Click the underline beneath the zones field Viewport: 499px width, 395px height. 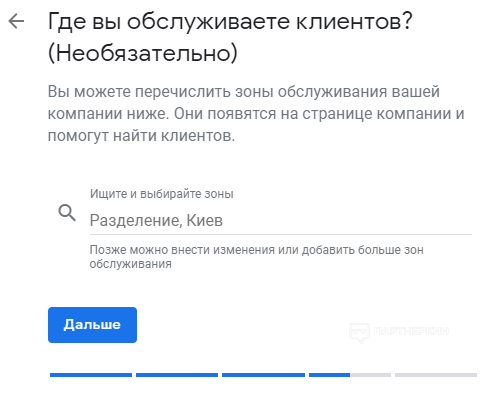[281, 234]
